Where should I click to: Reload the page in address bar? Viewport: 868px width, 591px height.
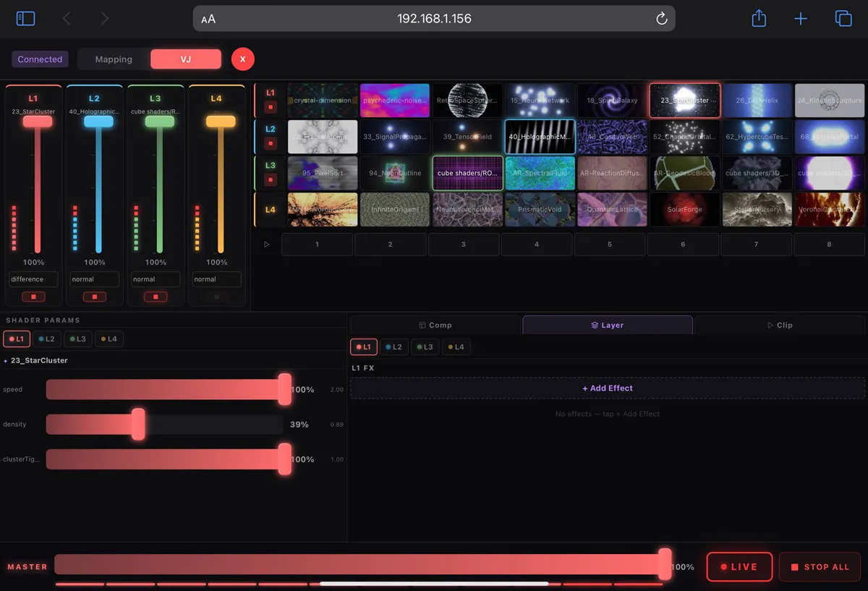(x=661, y=19)
